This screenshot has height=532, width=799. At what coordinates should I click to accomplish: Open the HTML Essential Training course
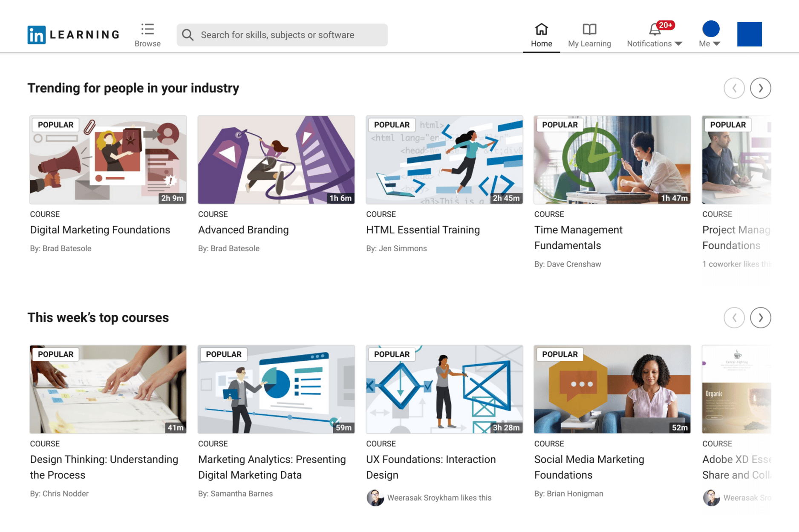pyautogui.click(x=423, y=230)
